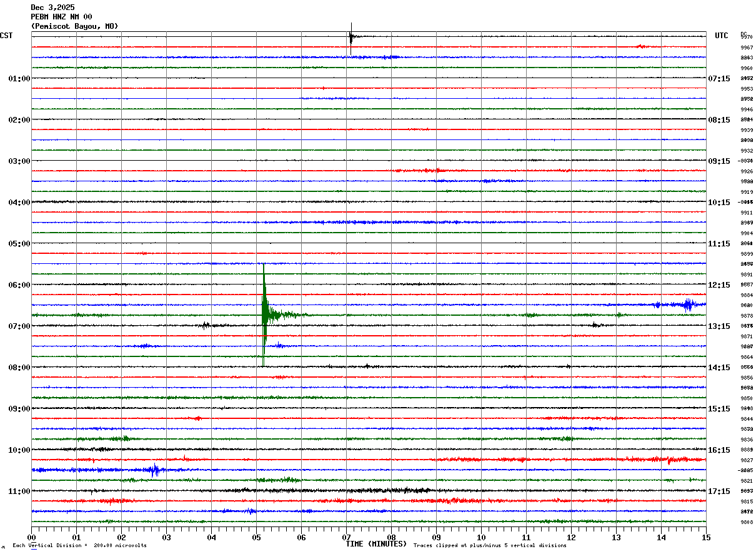Click the 04:00 CST time label
The image size is (756, 554).
tap(19, 203)
